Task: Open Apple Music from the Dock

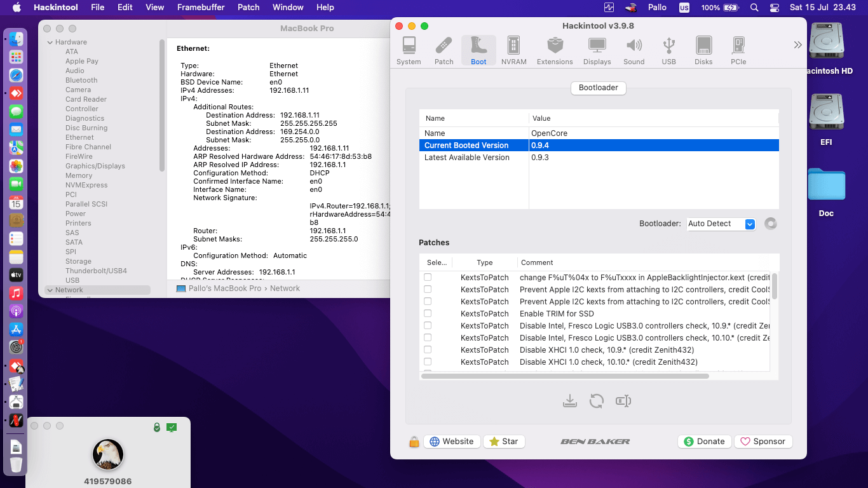Action: (17, 294)
